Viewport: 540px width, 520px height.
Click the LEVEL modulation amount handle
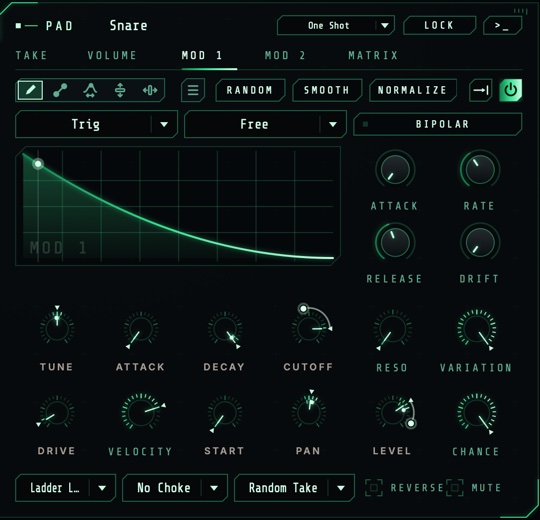click(411, 423)
